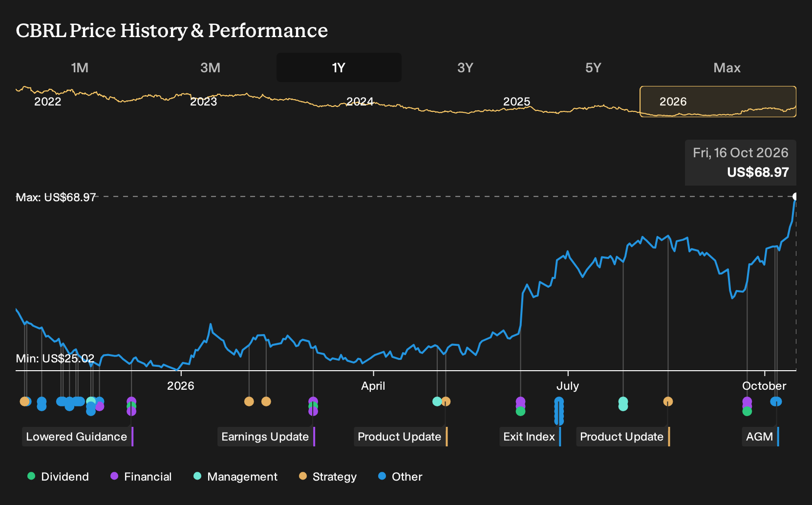812x505 pixels.
Task: Select the Max range tab
Action: [x=727, y=67]
